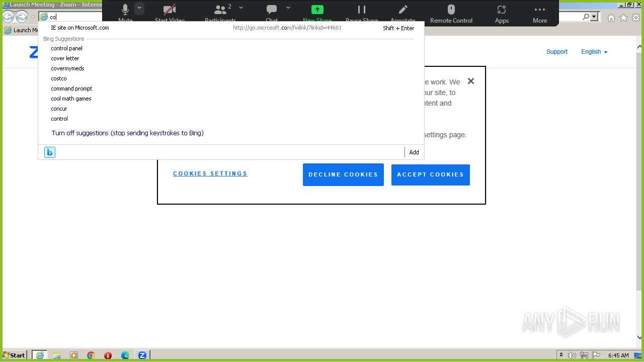Open audio options arrow next to Mute
Viewport: 644px width, 362px height.
pos(139,8)
